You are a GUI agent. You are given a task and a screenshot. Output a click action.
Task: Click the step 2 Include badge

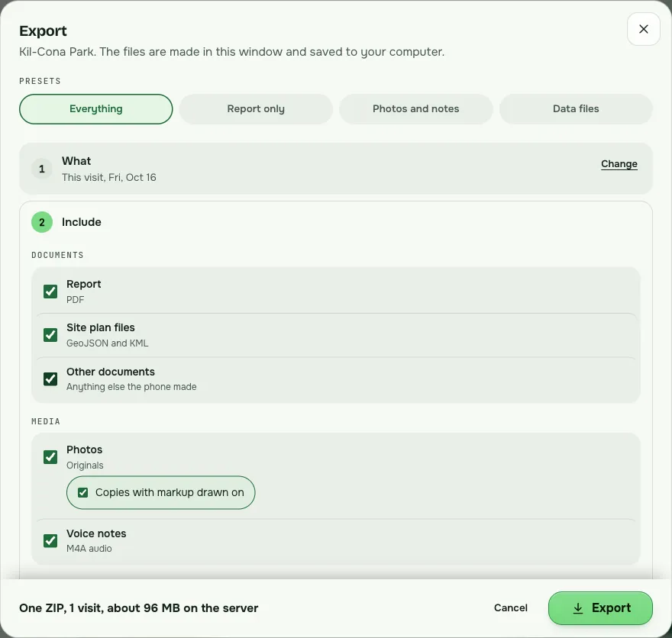(x=41, y=222)
